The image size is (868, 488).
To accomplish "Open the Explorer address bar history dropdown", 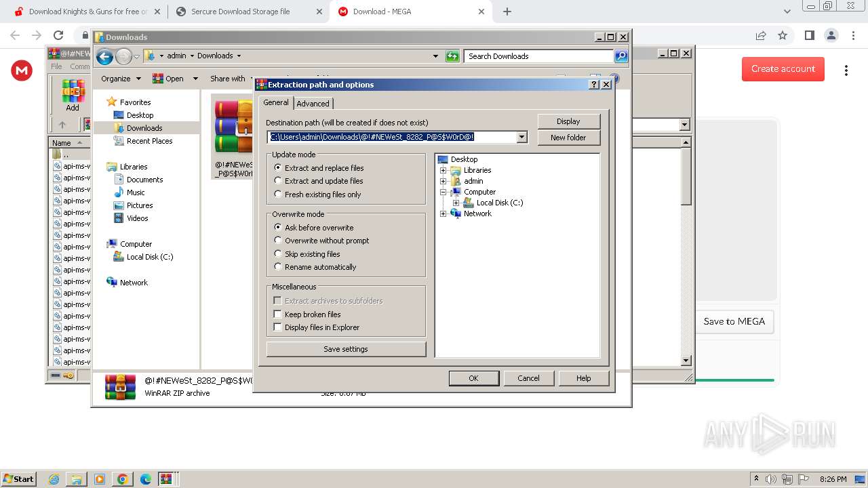I will [x=435, y=56].
